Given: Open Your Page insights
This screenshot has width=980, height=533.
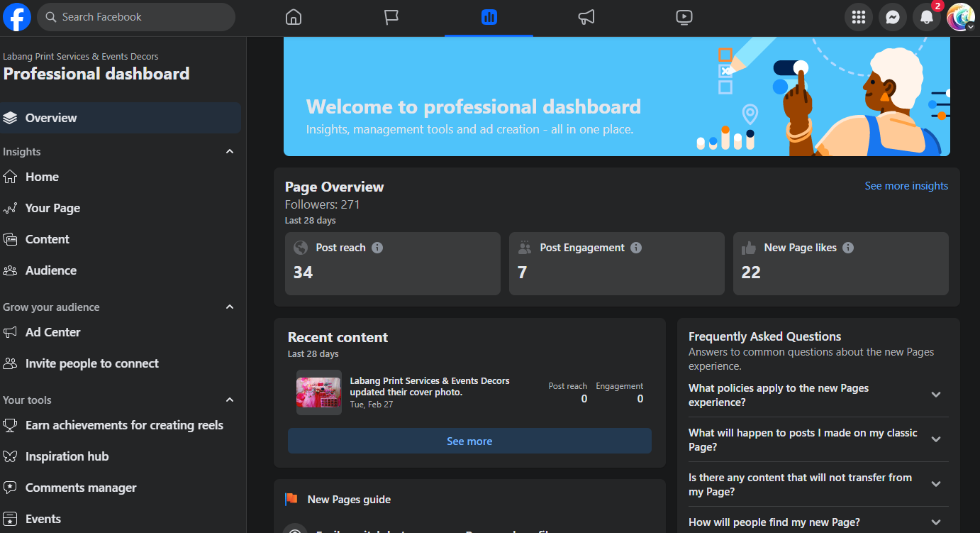Looking at the screenshot, I should [x=121, y=208].
